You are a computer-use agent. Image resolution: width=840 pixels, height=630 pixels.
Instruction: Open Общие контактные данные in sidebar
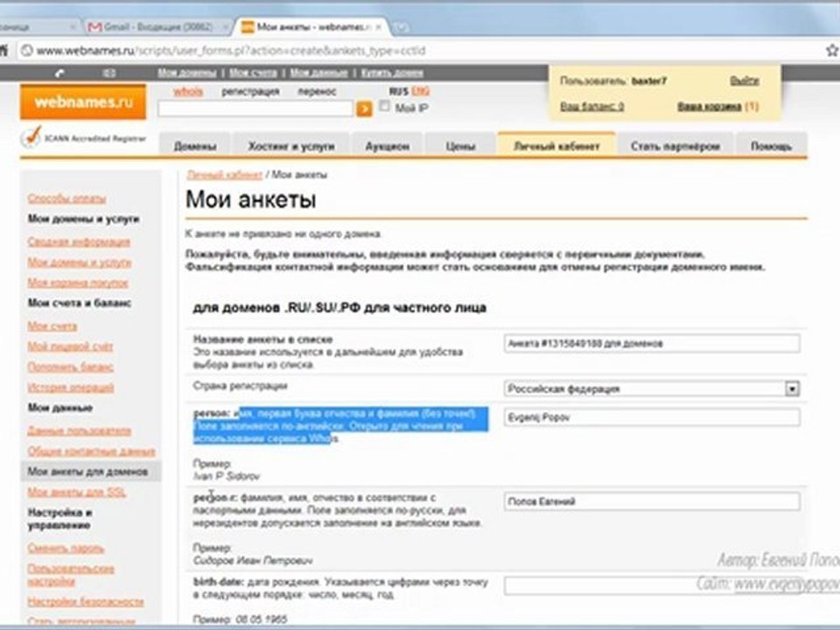coord(91,451)
